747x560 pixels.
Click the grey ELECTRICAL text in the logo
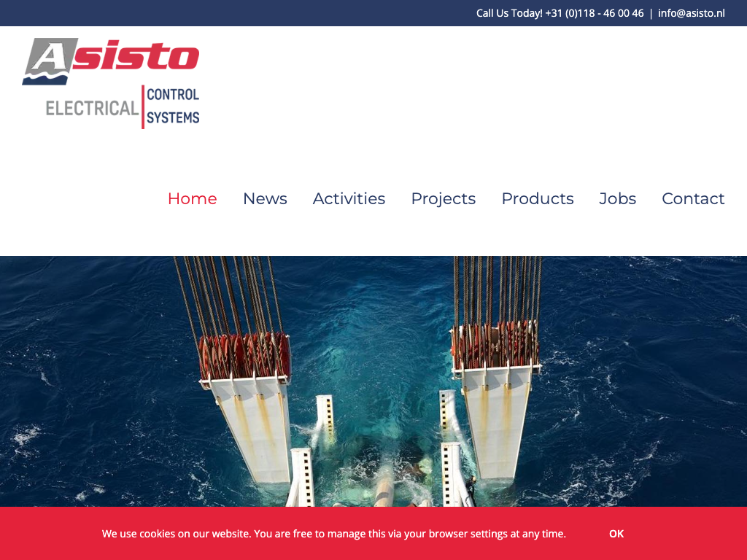(92, 109)
